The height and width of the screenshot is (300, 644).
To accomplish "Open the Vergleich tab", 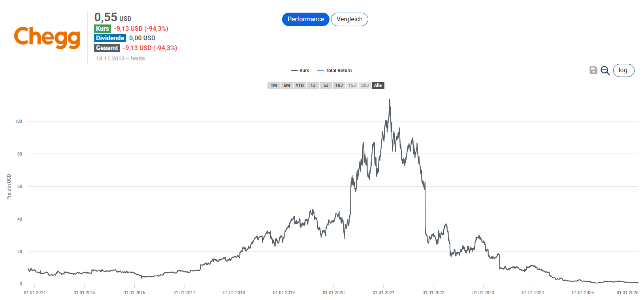I will pyautogui.click(x=349, y=19).
